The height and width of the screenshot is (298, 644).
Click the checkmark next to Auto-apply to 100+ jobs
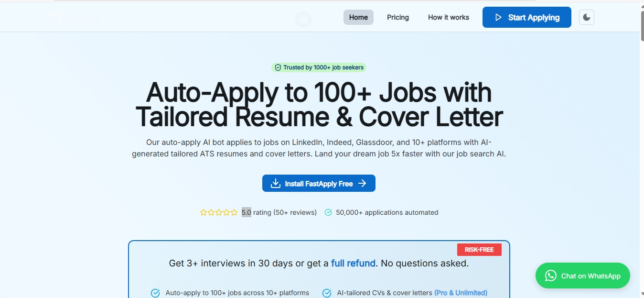tap(155, 293)
